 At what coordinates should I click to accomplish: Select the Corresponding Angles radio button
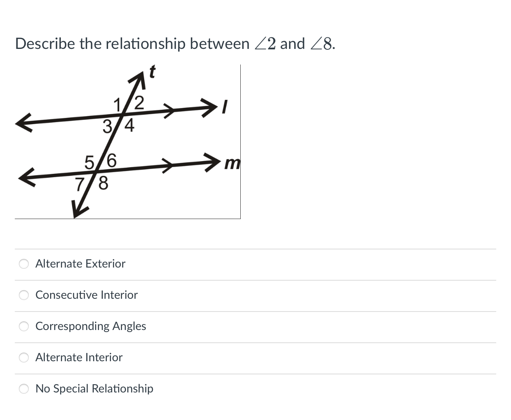pyautogui.click(x=24, y=326)
